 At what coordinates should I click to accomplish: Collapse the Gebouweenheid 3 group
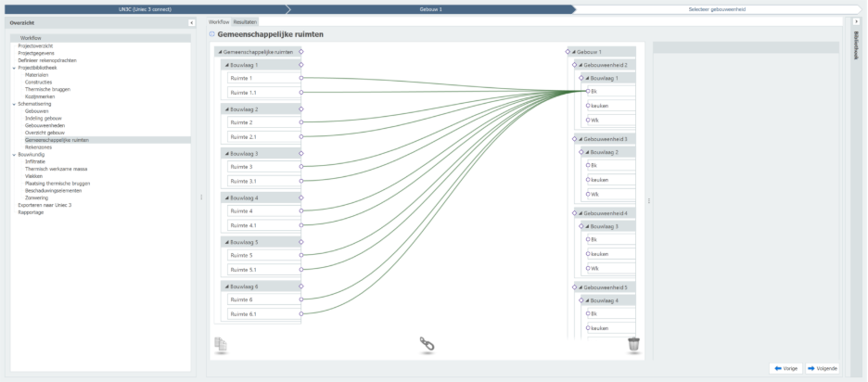tap(579, 139)
